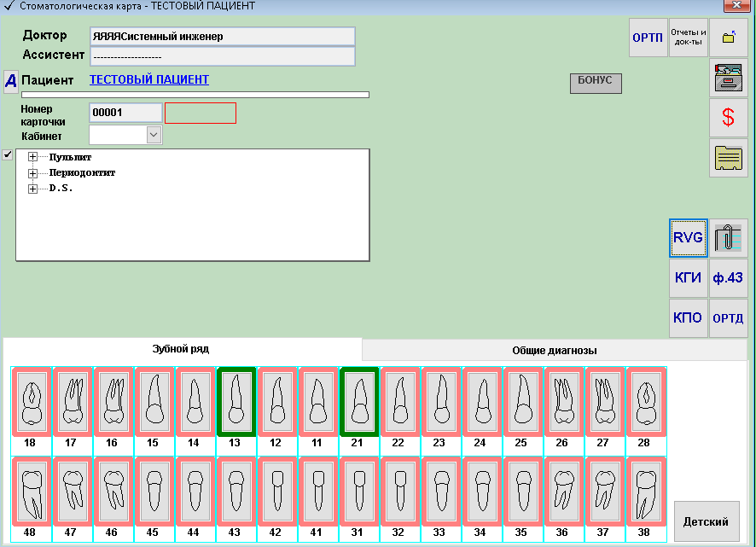The width and height of the screenshot is (756, 547).
Task: Click the БОНУС button
Action: pos(596,83)
